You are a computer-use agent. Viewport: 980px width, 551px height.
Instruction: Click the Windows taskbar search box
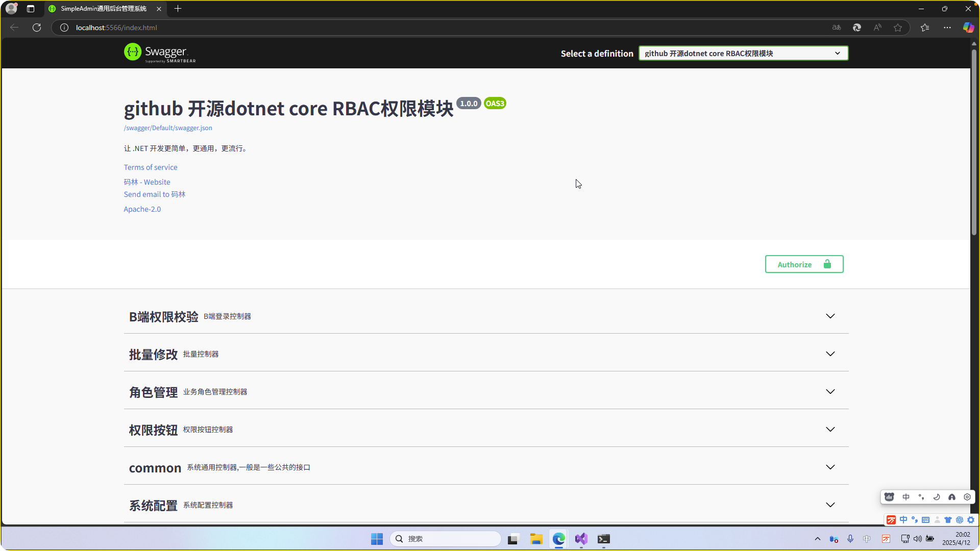tap(445, 539)
